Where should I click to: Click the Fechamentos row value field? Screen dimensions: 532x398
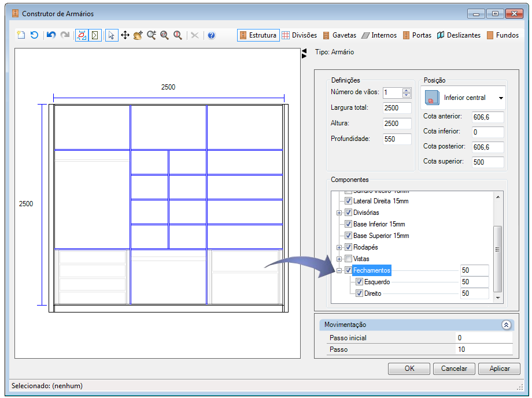(474, 270)
